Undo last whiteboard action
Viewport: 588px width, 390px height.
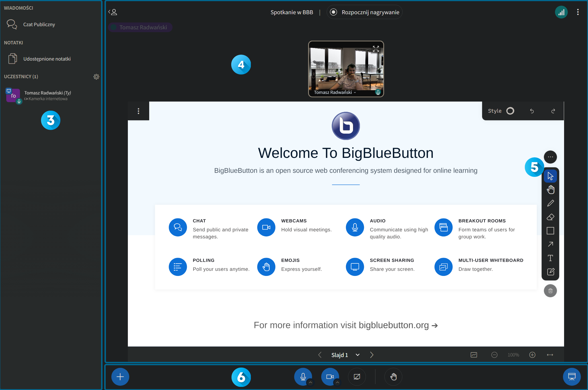tap(532, 111)
